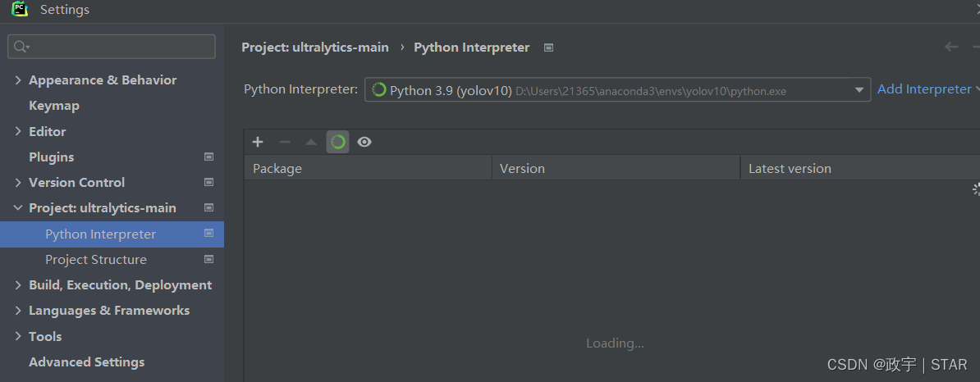The width and height of the screenshot is (980, 382).
Task: Click the icon beside Project: ultralytics-main in the sidebar
Action: tap(209, 207)
